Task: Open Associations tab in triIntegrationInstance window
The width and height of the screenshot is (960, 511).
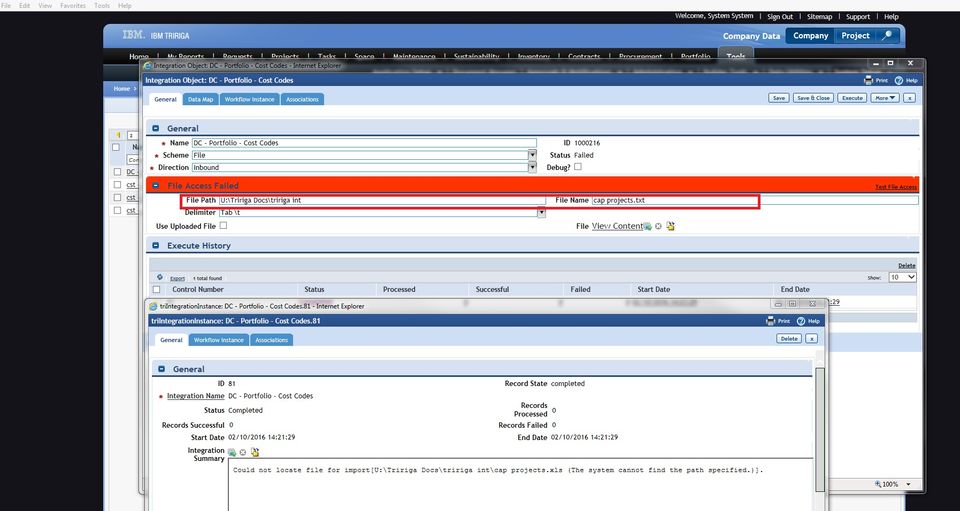Action: 272,340
